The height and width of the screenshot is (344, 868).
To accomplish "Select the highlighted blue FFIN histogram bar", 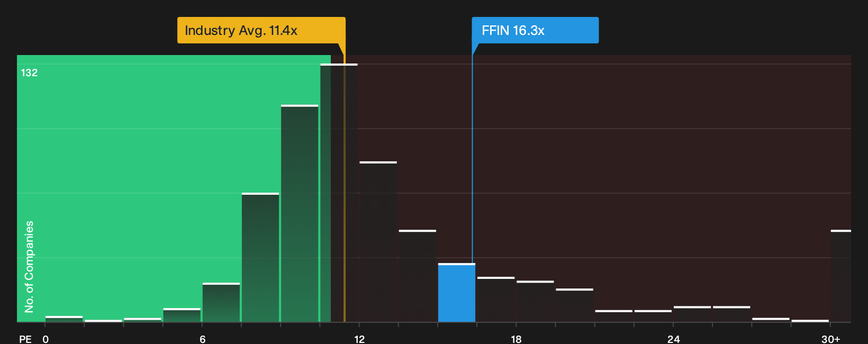I will [457, 293].
